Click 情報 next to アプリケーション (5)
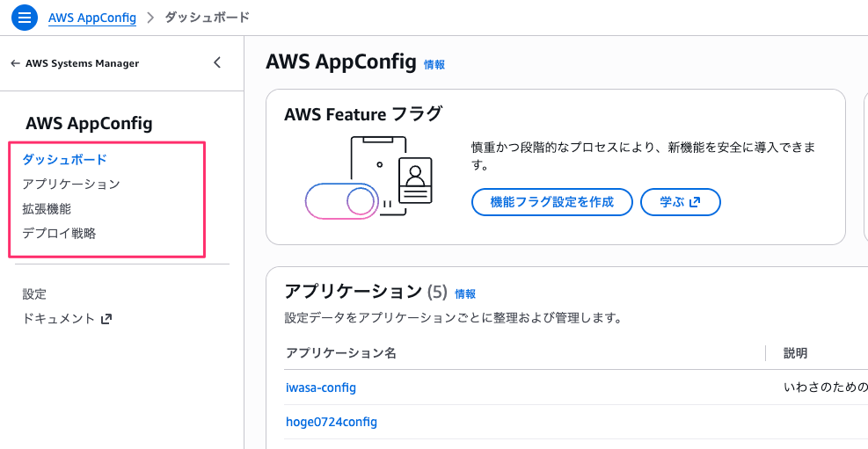This screenshot has height=449, width=868. point(465,294)
